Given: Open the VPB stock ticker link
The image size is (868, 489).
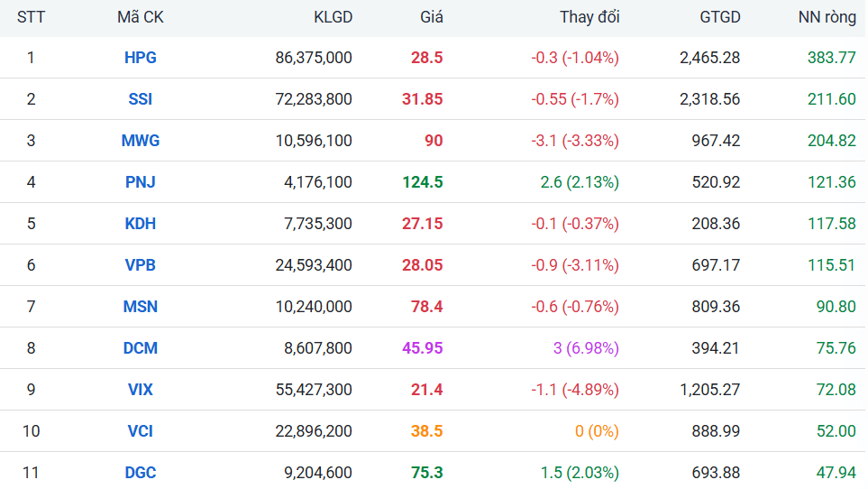Looking at the screenshot, I should (x=140, y=265).
